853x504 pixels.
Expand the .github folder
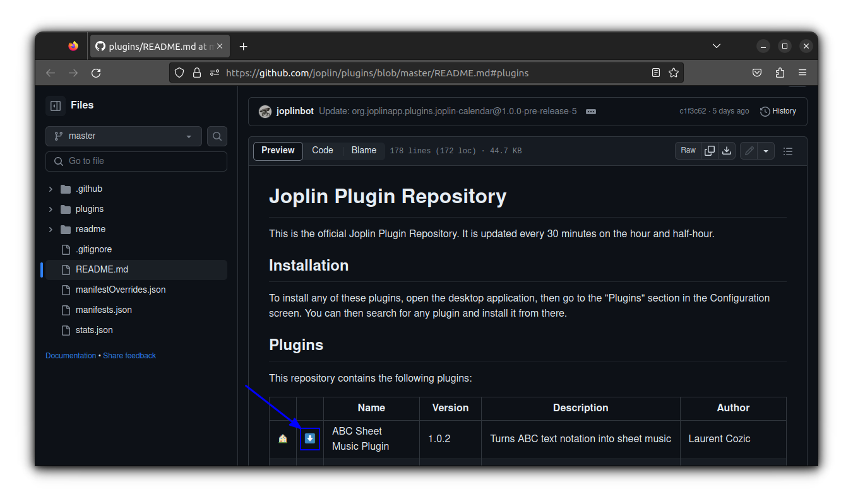click(51, 189)
